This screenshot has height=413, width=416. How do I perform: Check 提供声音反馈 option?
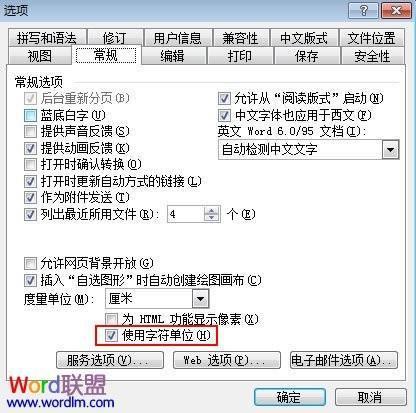click(30, 132)
